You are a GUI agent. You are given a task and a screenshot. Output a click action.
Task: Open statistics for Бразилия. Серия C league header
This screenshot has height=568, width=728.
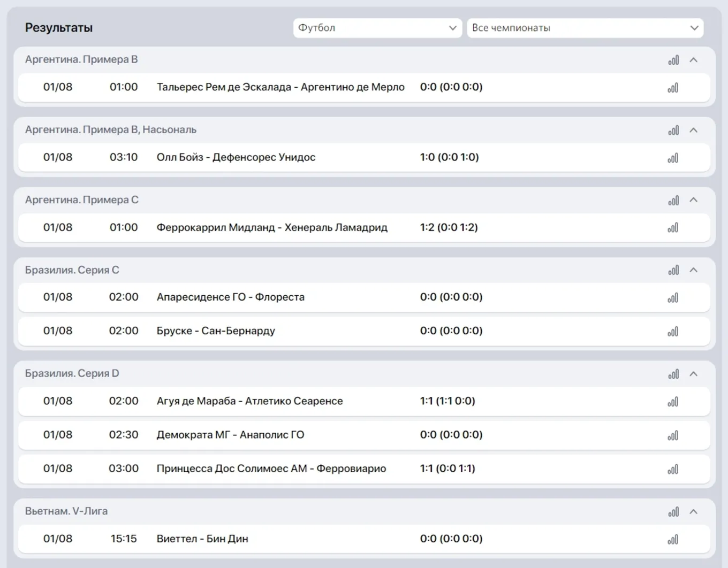coord(673,270)
